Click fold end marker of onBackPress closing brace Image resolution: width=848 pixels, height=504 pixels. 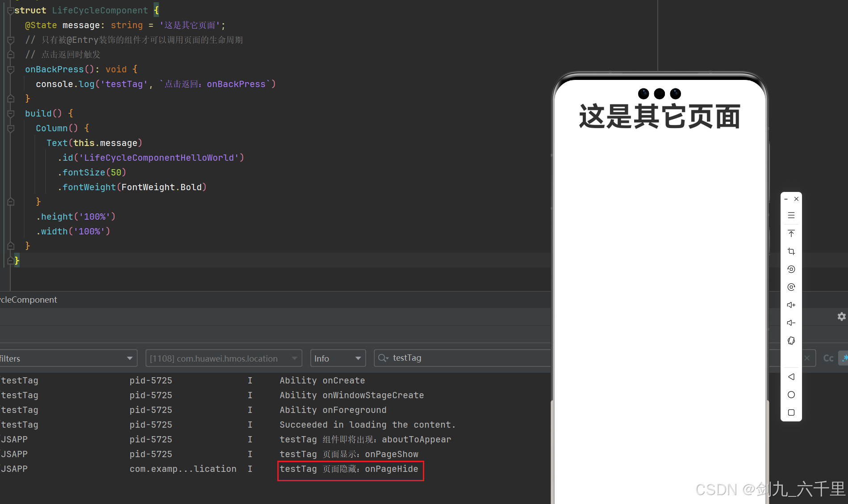pyautogui.click(x=11, y=98)
